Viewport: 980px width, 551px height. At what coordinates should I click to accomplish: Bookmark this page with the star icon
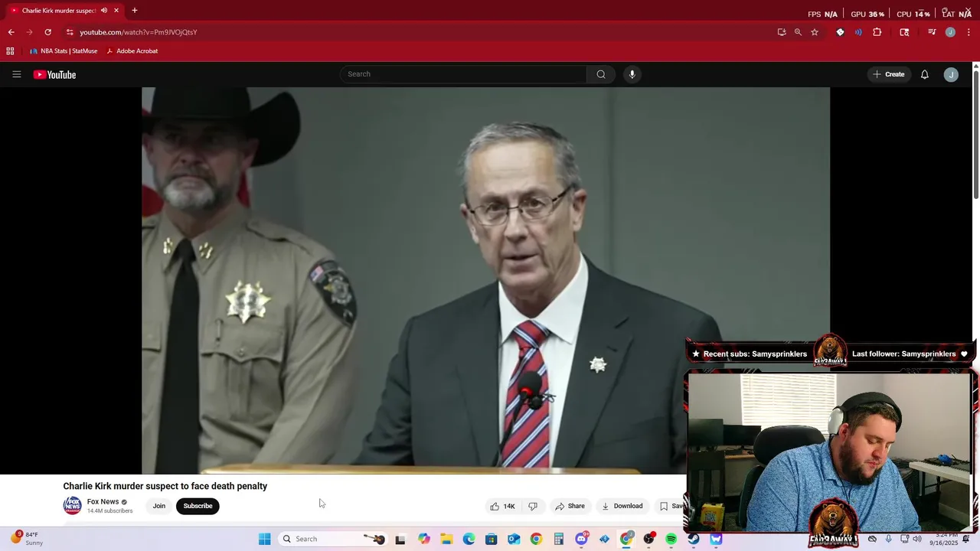click(815, 32)
